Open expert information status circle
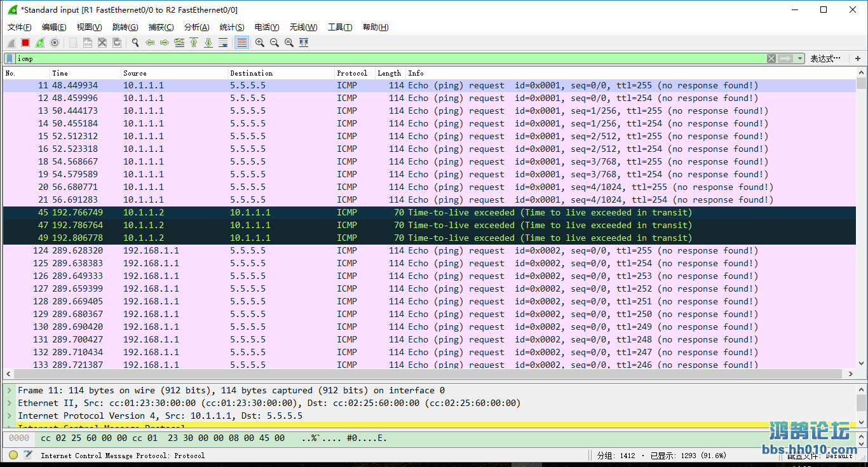Viewport: 868px width, 467px height. (x=13, y=455)
